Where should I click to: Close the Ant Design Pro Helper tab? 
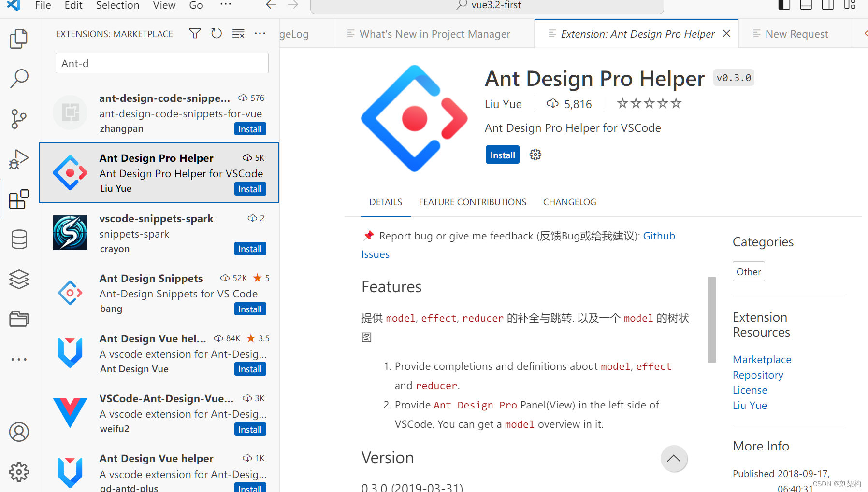click(x=726, y=33)
